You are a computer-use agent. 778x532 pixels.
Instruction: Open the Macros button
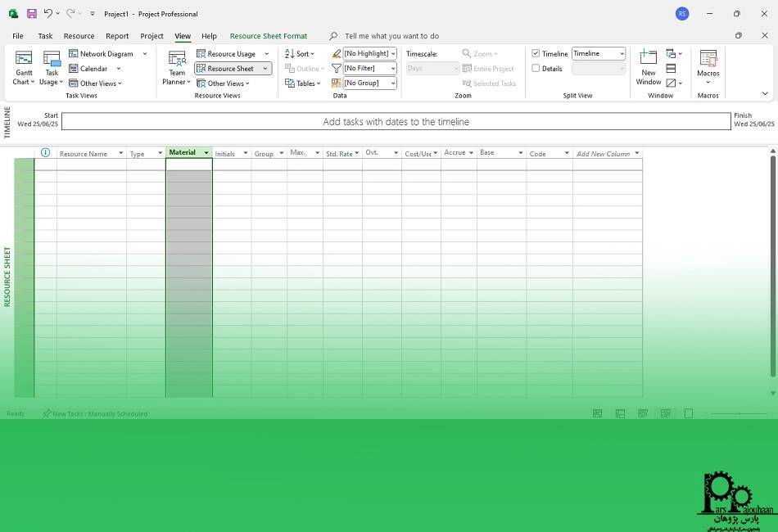pos(708,59)
